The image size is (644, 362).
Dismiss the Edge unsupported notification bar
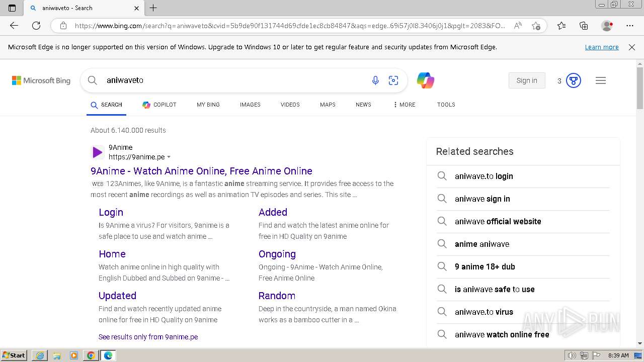click(x=632, y=47)
